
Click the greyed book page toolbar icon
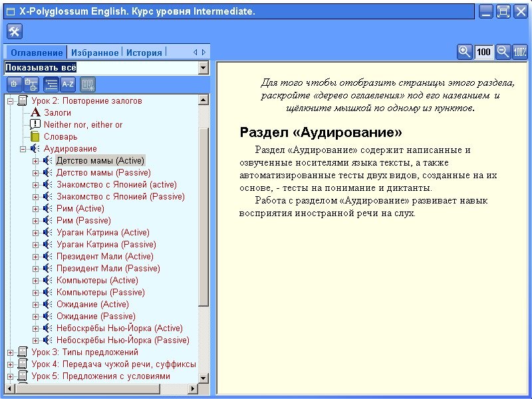pyautogui.click(x=88, y=84)
